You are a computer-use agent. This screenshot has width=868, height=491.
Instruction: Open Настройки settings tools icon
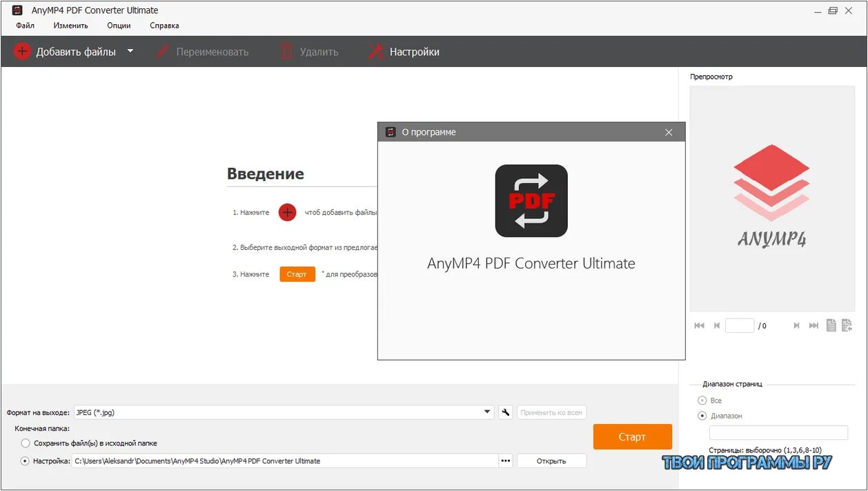(375, 51)
